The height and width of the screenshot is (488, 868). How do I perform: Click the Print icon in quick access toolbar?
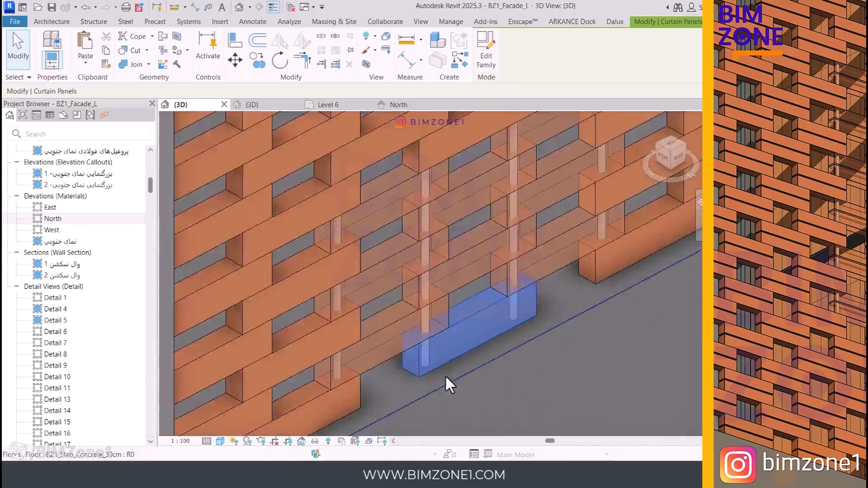tap(126, 7)
